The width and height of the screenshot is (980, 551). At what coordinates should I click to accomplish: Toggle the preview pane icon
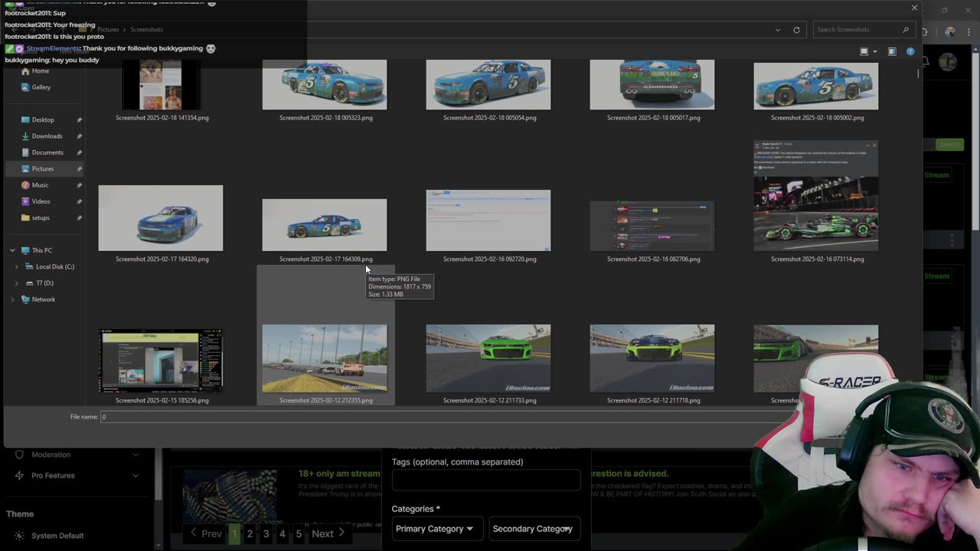pos(892,51)
